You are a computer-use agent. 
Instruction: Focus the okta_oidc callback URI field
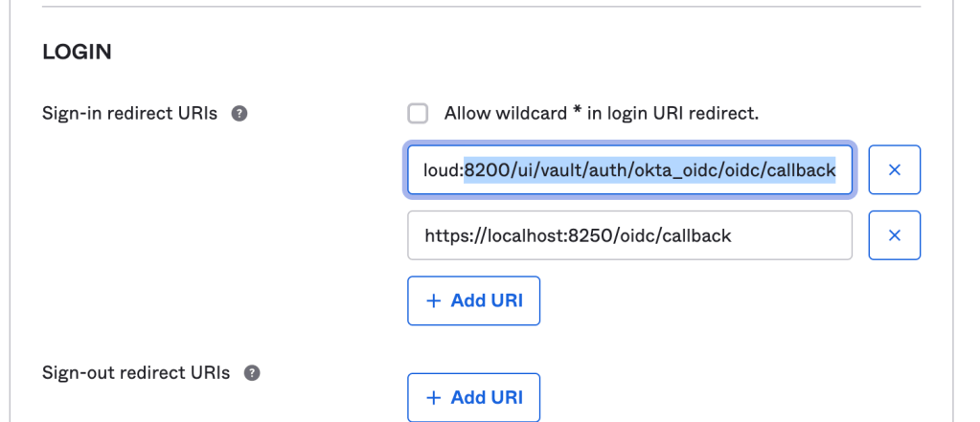tap(629, 170)
